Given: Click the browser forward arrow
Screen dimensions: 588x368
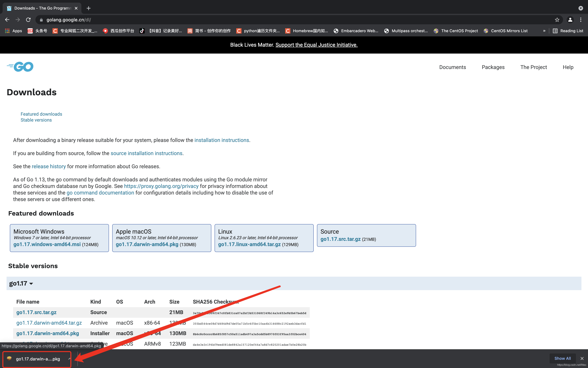Looking at the screenshot, I should (18, 20).
